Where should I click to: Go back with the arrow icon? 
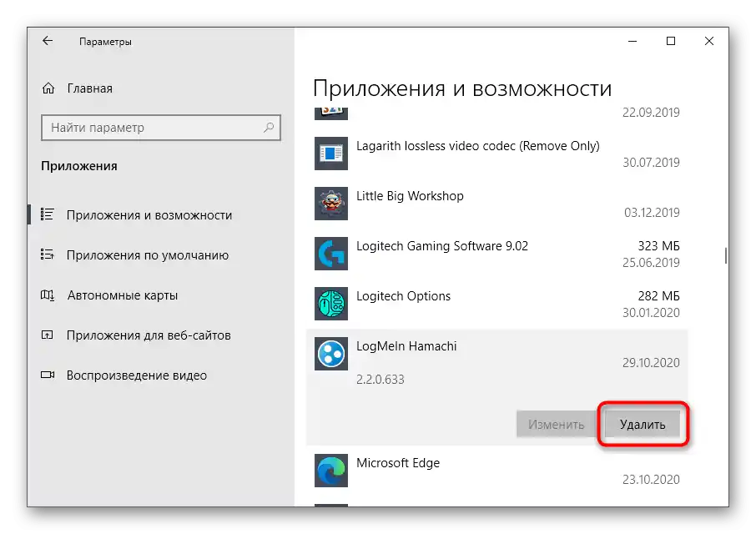[x=48, y=41]
